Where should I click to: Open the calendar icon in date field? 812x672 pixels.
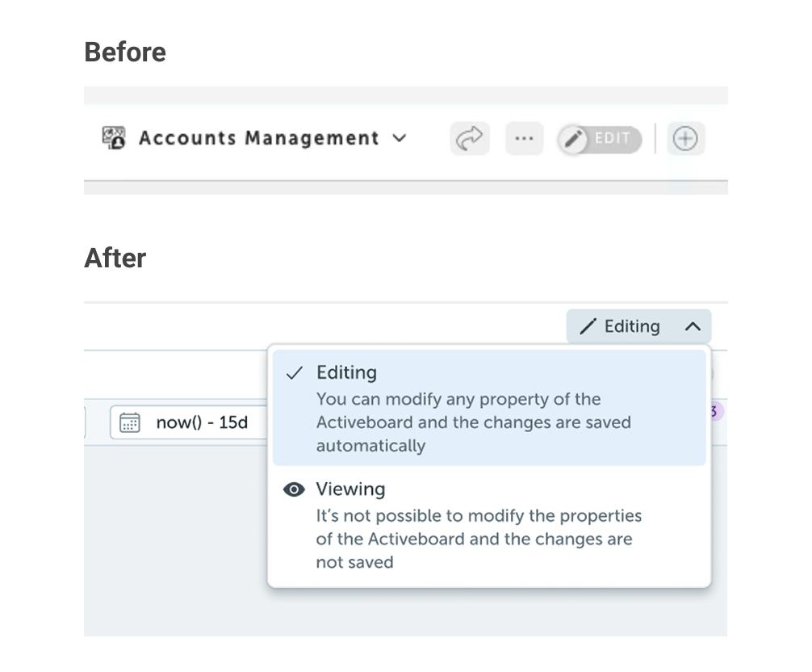(130, 422)
